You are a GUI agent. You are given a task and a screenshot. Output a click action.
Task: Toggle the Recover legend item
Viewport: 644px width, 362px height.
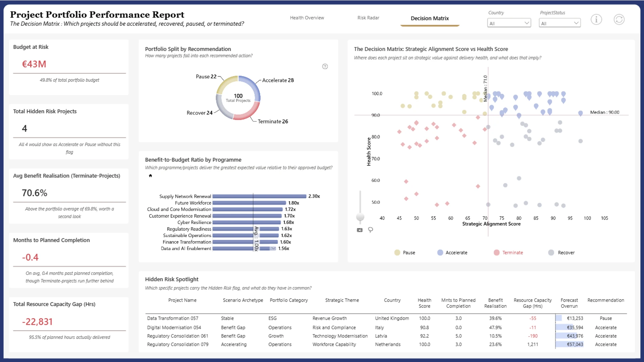[561, 253]
